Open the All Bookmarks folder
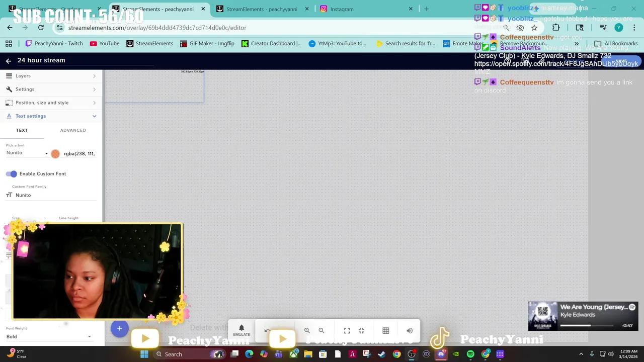The image size is (644, 362). [616, 44]
